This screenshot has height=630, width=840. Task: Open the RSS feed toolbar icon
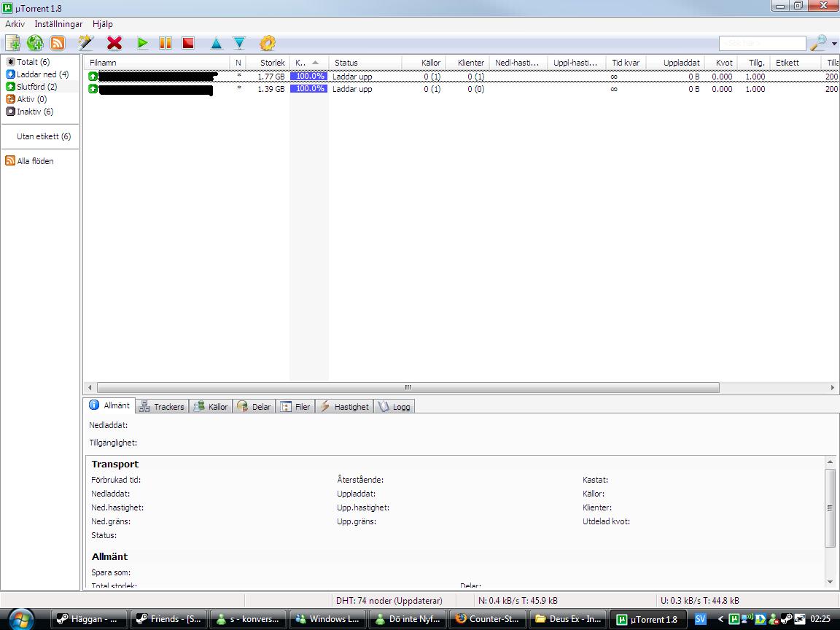[58, 43]
